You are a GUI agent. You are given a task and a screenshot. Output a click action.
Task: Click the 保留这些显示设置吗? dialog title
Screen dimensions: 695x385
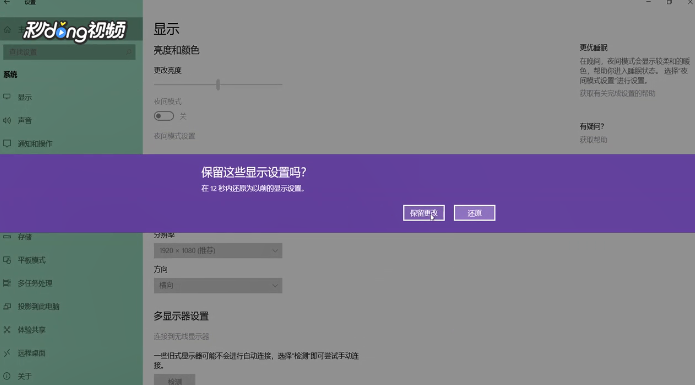[x=254, y=172]
